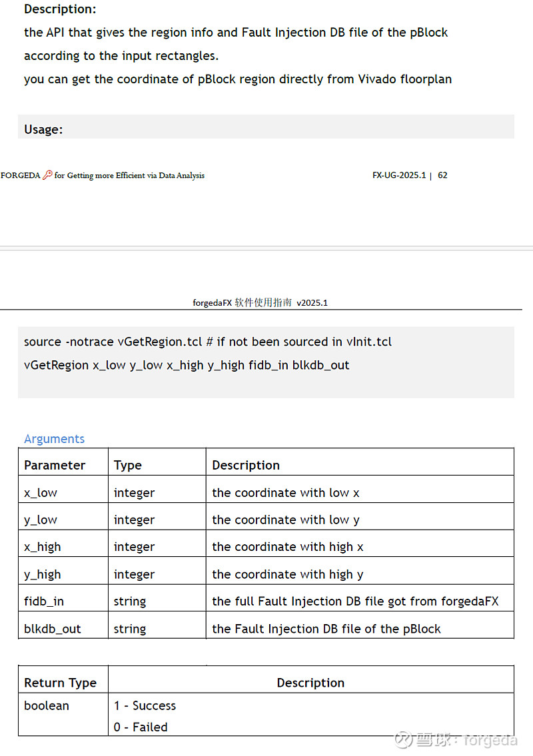Image resolution: width=533 pixels, height=756 pixels.
Task: Click the page number 62
Action: click(x=442, y=175)
